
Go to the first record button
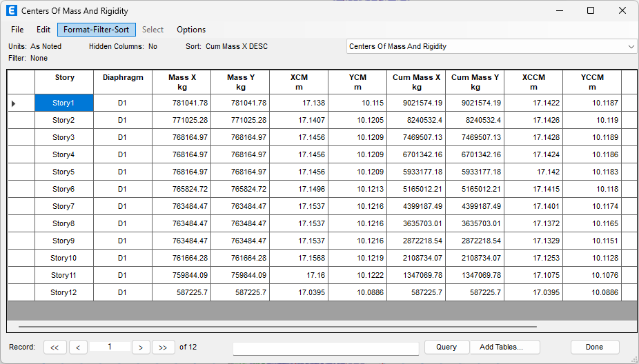pos(55,347)
